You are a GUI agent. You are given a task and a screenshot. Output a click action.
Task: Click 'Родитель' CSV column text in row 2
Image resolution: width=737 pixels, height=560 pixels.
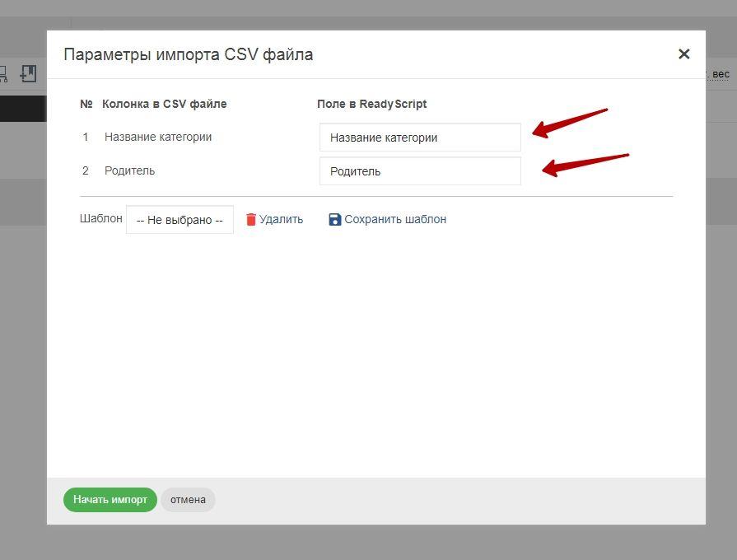pos(130,170)
